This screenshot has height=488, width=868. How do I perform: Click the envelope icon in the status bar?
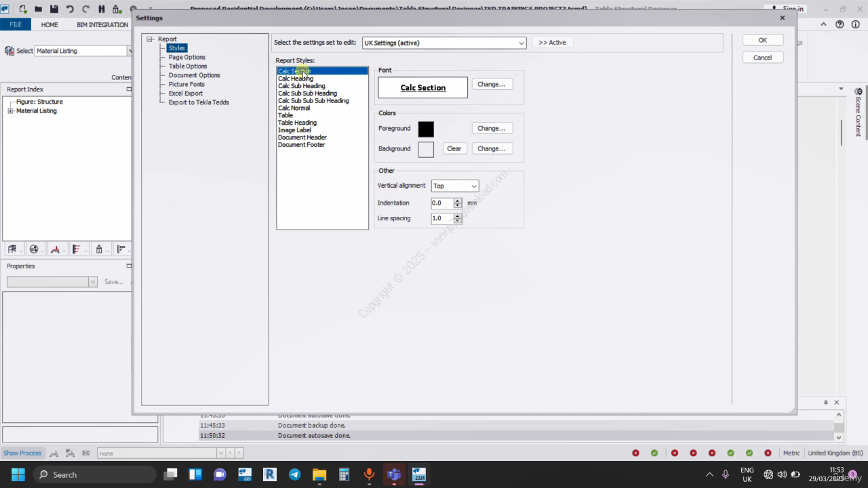(x=85, y=453)
